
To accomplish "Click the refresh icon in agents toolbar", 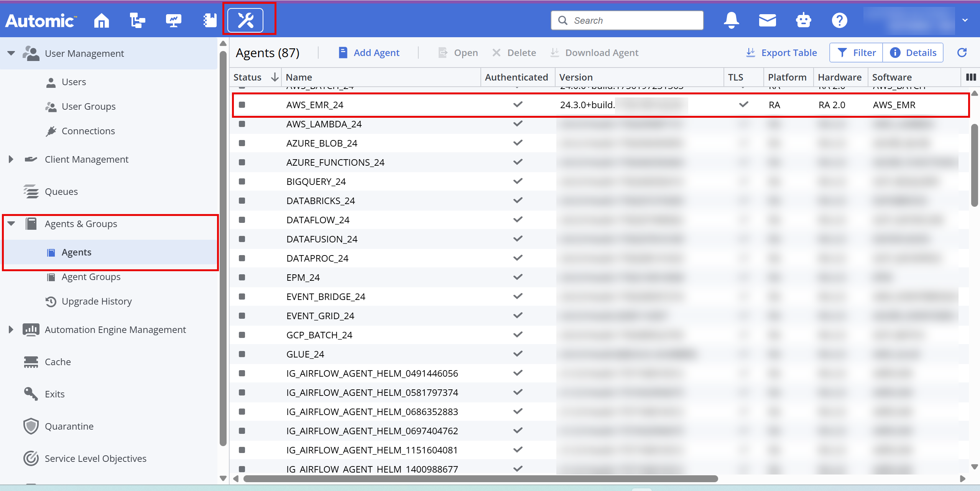I will 962,53.
